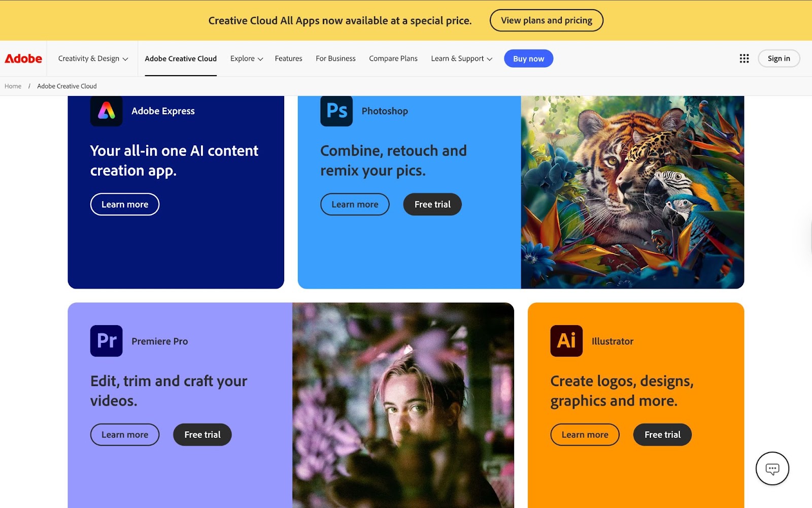Viewport: 812px width, 508px height.
Task: Open the chat assistant bubble icon
Action: pyautogui.click(x=772, y=468)
